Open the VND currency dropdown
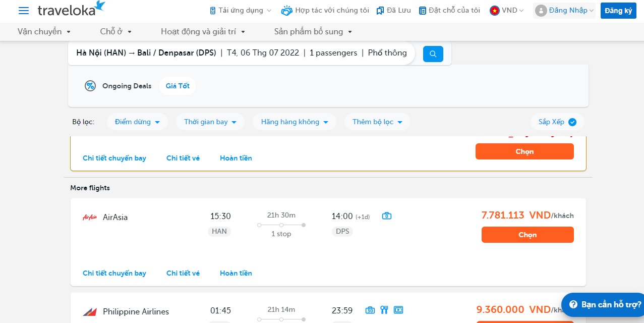The image size is (644, 323). pyautogui.click(x=507, y=10)
